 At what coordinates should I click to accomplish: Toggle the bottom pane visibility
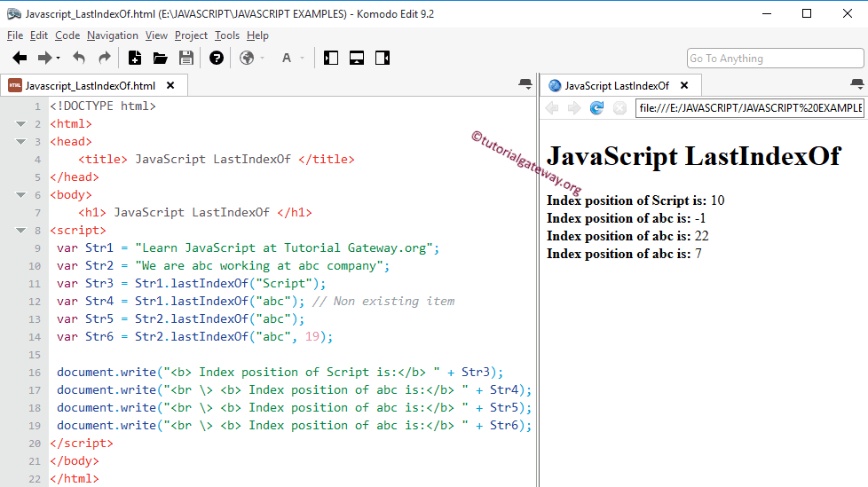pos(357,59)
